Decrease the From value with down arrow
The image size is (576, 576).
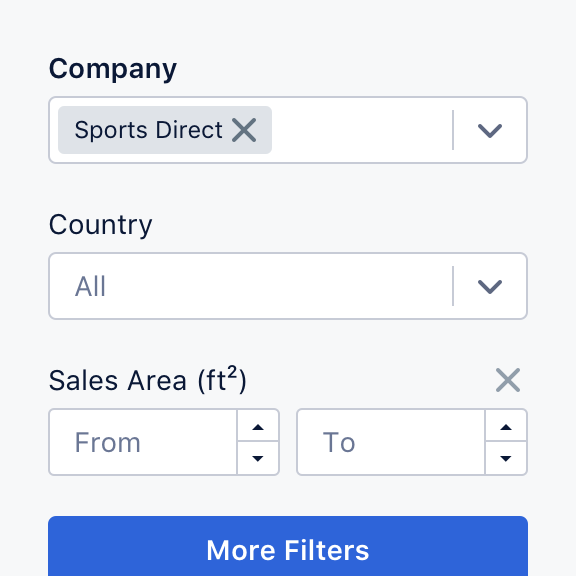click(258, 458)
